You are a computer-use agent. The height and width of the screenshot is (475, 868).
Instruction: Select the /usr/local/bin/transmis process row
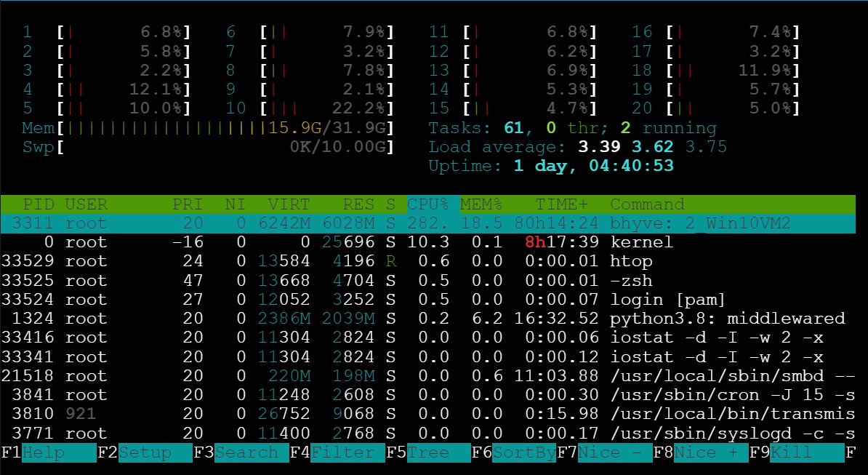(x=428, y=414)
